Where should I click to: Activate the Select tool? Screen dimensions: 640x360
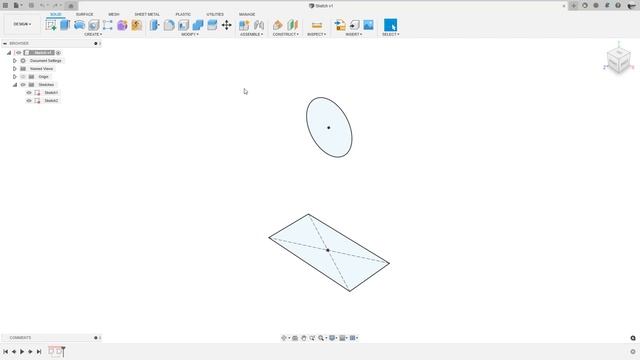point(390,25)
